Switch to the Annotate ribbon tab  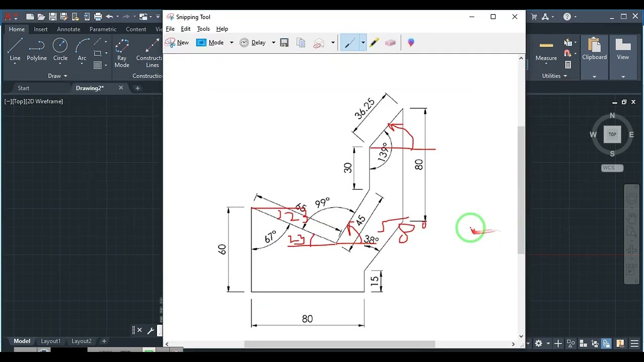point(68,29)
